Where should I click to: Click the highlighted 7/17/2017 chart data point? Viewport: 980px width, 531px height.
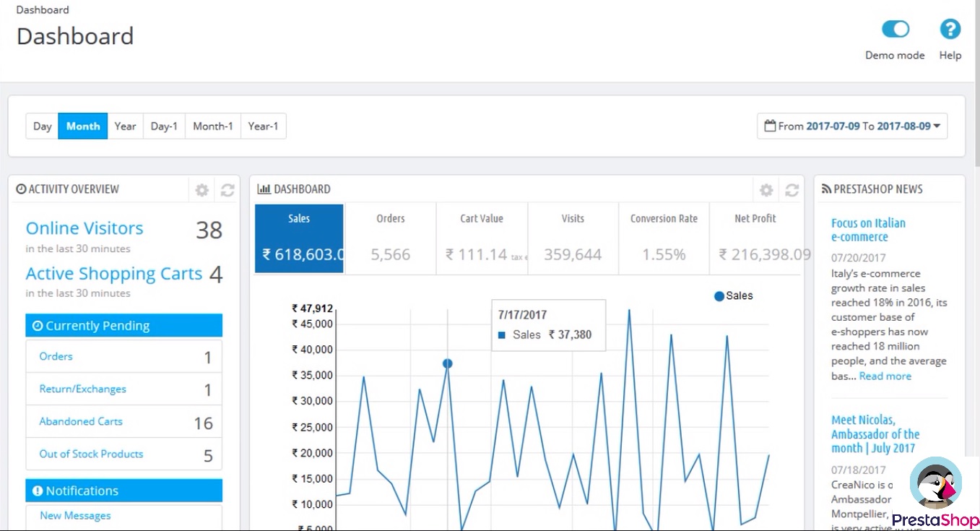[448, 363]
